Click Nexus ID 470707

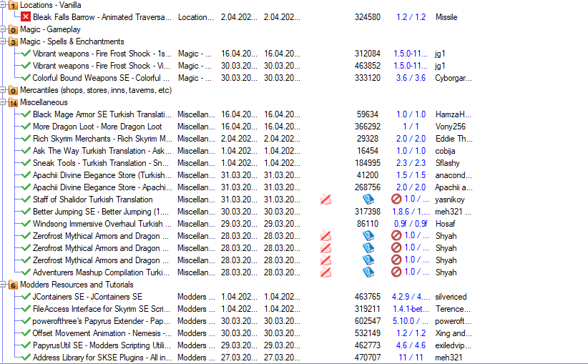tap(368, 358)
